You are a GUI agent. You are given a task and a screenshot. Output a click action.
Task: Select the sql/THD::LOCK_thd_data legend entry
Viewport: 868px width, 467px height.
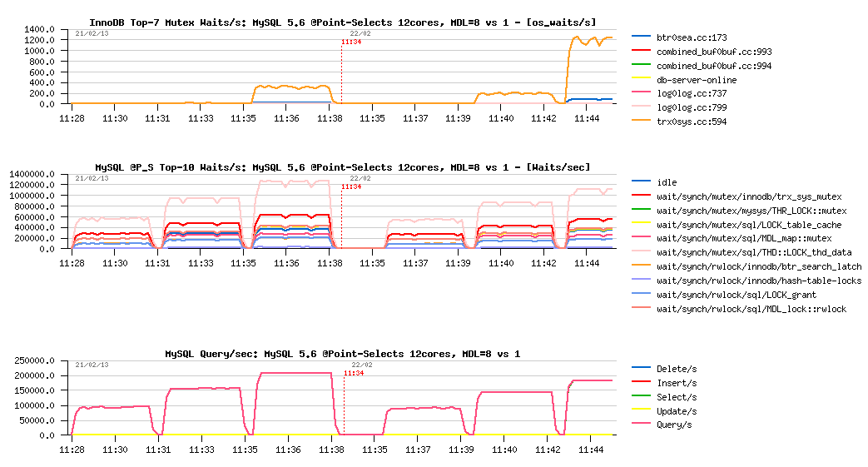[754, 252]
